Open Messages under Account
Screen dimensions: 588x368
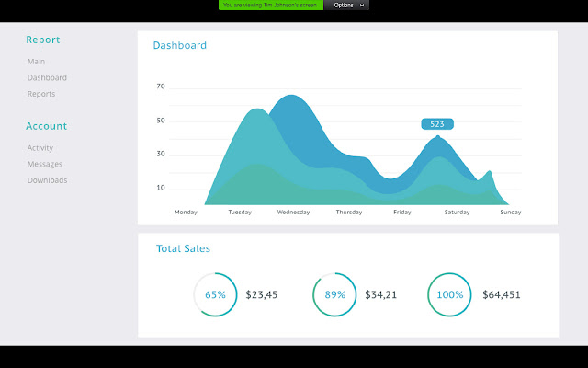[x=45, y=164]
